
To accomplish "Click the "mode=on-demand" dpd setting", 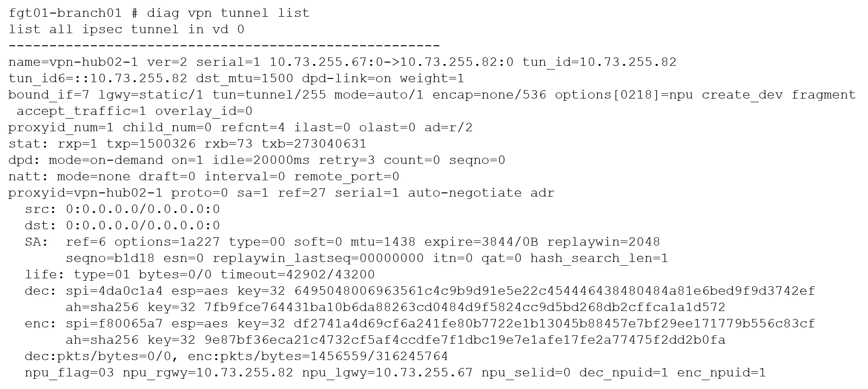I will pyautogui.click(x=106, y=160).
